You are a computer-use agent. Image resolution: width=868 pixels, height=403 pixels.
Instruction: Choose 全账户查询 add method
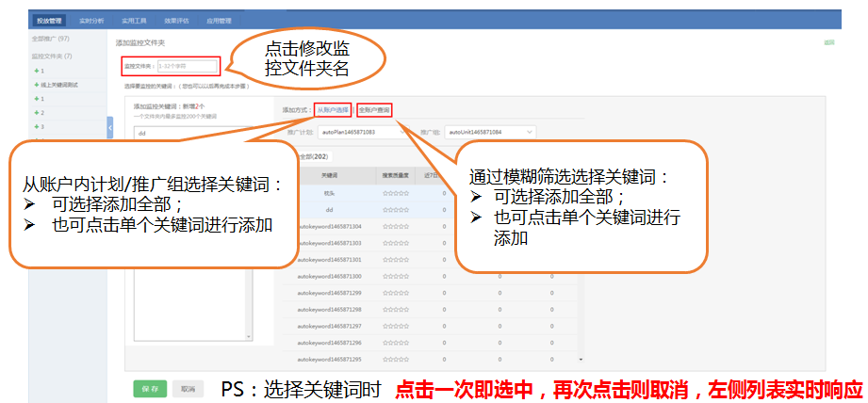(x=374, y=110)
